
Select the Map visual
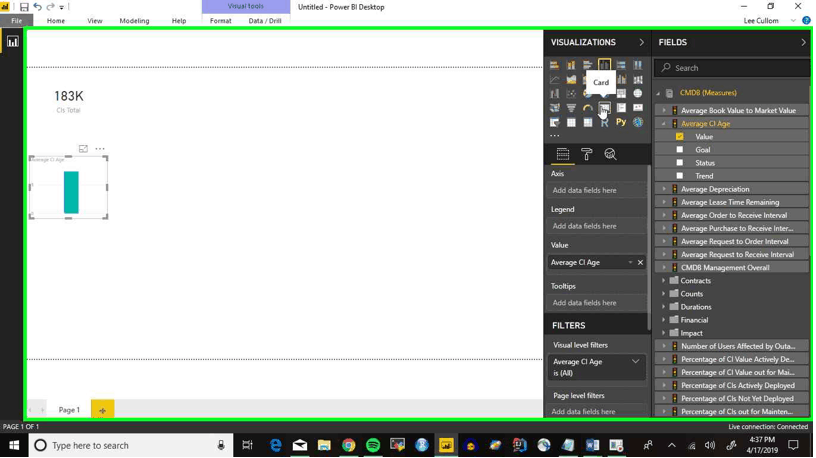[x=638, y=94]
